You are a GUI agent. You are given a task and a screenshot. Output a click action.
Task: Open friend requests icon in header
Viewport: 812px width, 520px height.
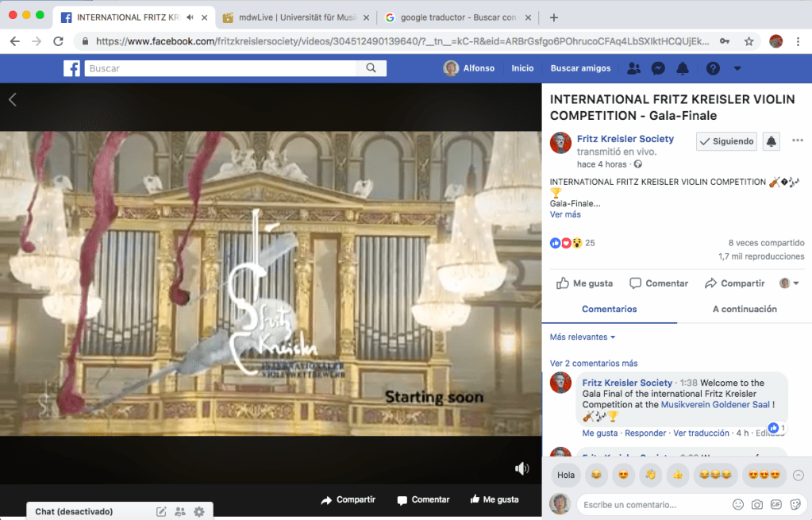click(633, 68)
